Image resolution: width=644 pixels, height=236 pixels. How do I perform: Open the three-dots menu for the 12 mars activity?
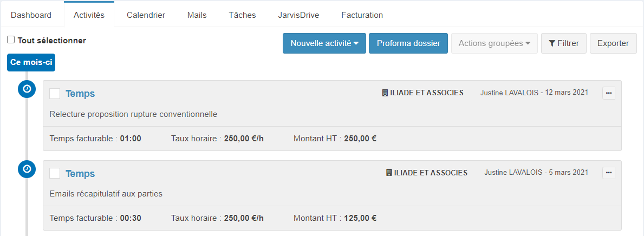pos(609,93)
